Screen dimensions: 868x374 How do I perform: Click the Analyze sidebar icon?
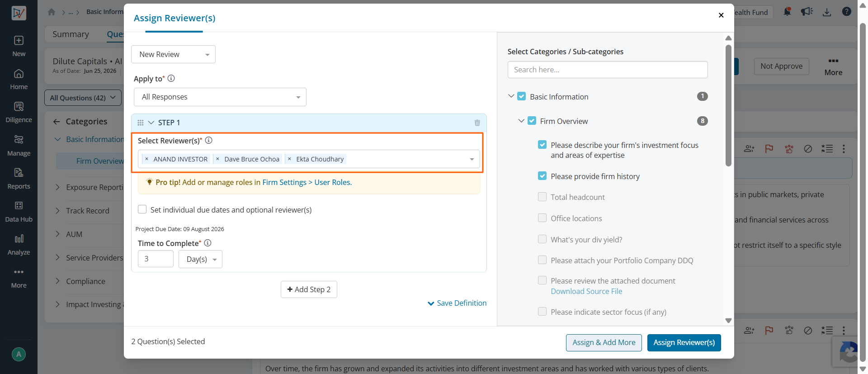[x=19, y=245]
